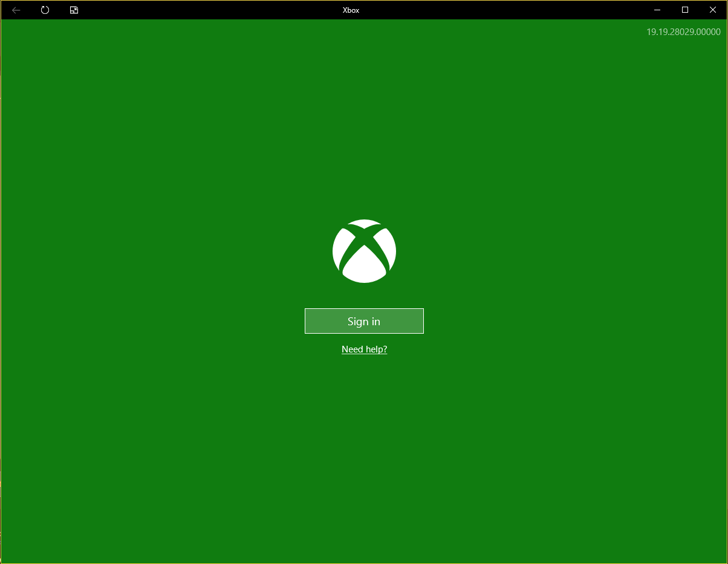728x564 pixels.
Task: Click the white Xbox logo
Action: [x=364, y=251]
